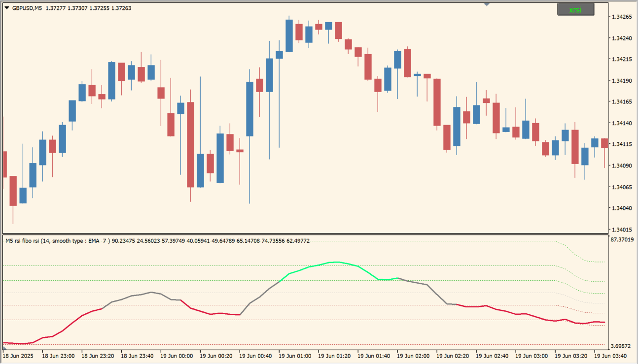
Task: Click price level 1.34190 on the axis
Action: [621, 80]
